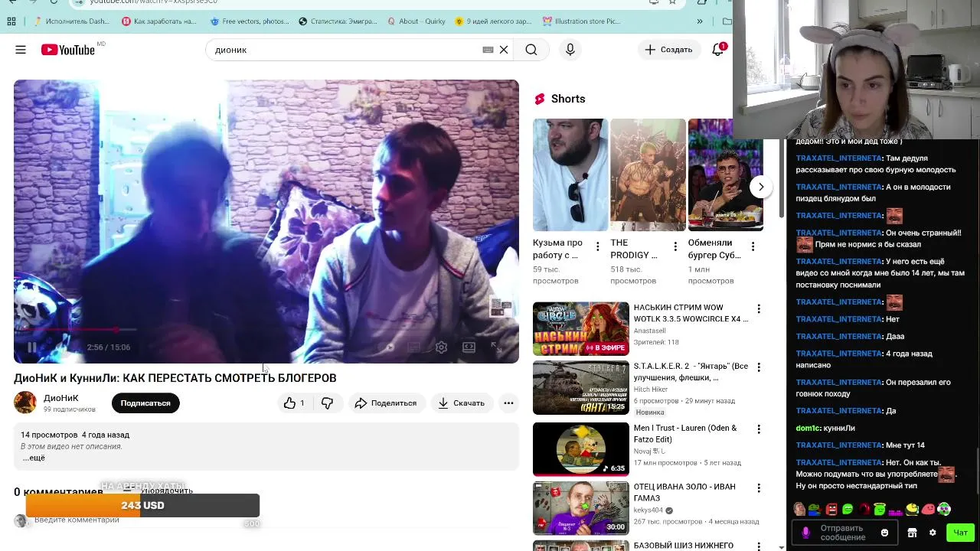Viewport: 980px width, 551px height.
Task: Open options for ОТЕЦ ИВАНА ЗОЛО video
Action: (759, 488)
